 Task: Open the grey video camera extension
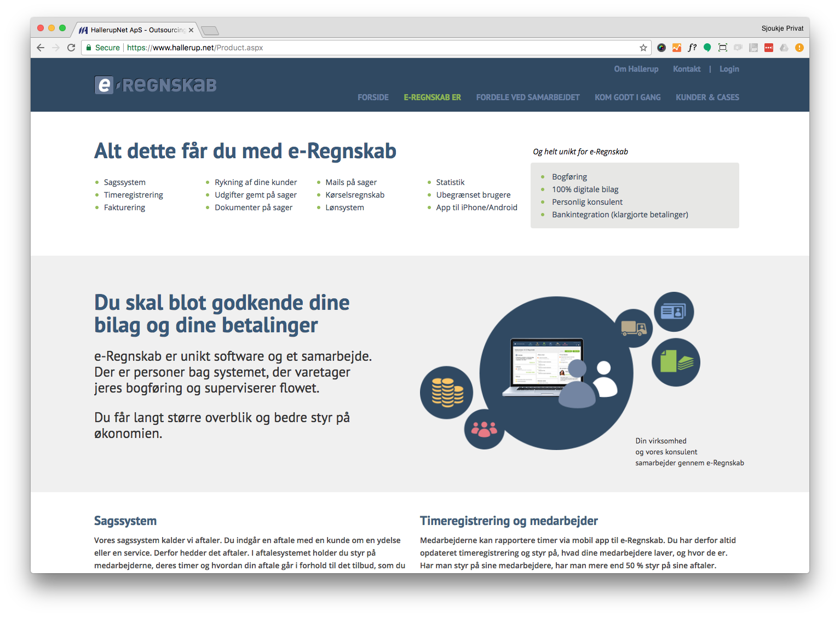click(x=738, y=48)
